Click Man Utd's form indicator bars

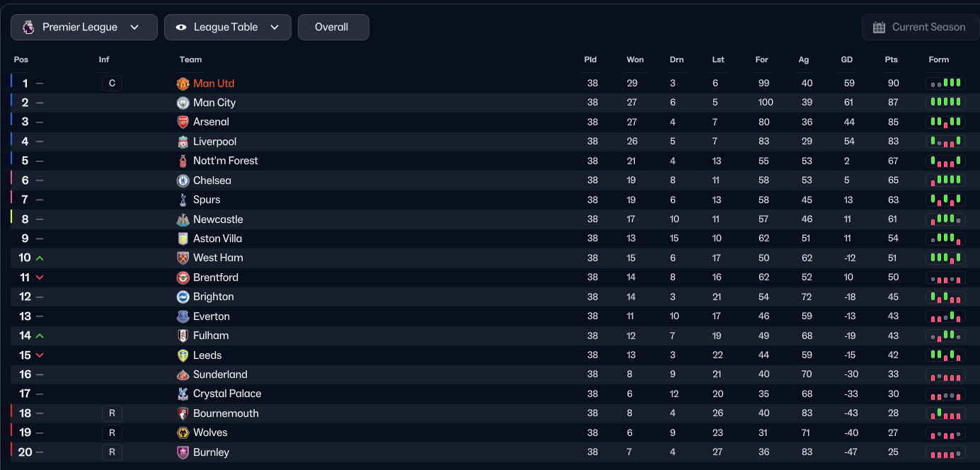coord(945,84)
